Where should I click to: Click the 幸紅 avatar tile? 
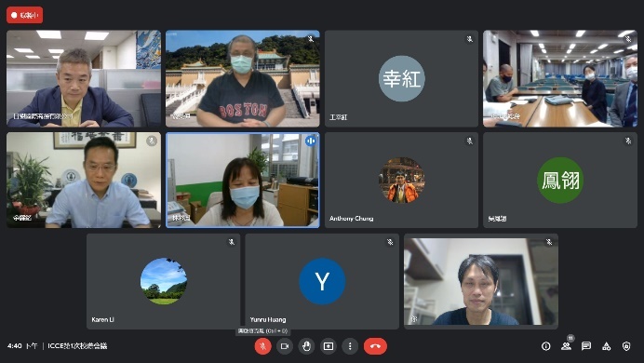click(401, 78)
